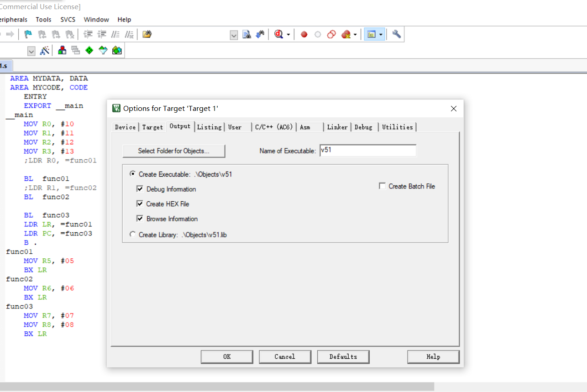
Task: Start the debug session magnifier icon
Action: [x=279, y=34]
